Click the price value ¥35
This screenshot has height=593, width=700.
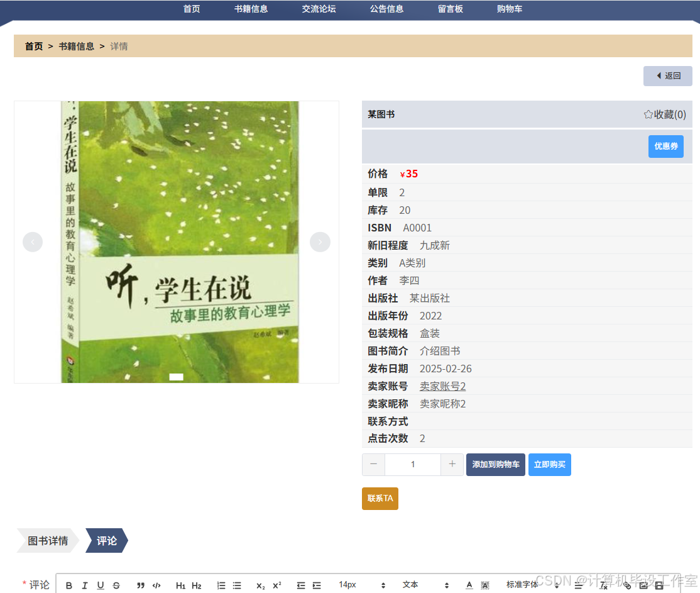(x=409, y=174)
